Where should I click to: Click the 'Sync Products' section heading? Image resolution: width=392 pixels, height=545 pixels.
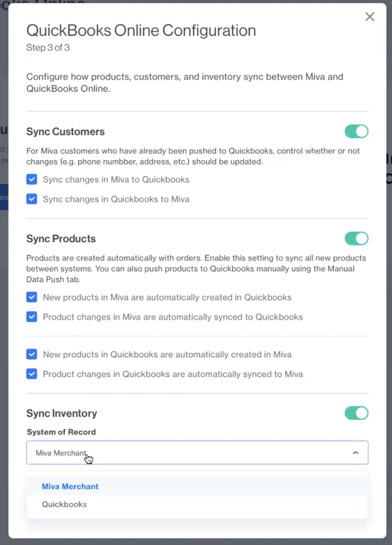(x=61, y=238)
